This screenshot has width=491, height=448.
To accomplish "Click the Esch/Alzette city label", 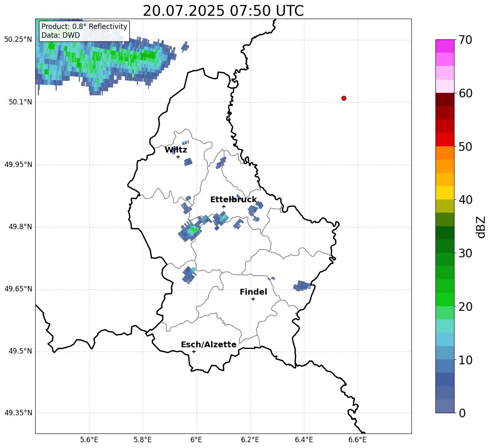I will click(209, 344).
